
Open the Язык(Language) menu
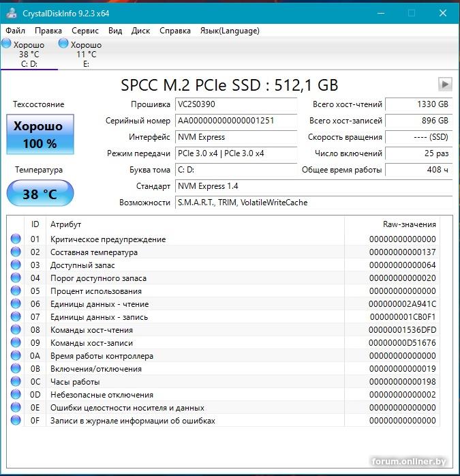pos(230,31)
